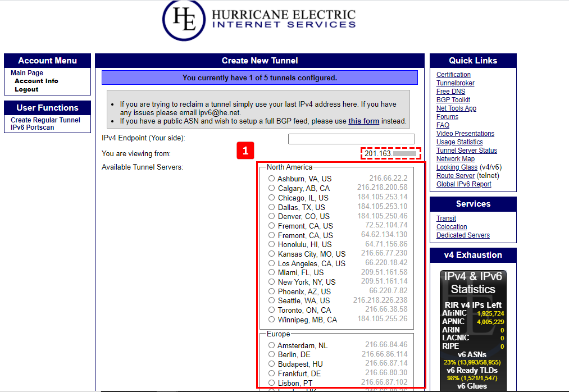
Task: Open Account Info menu item
Action: 36,81
